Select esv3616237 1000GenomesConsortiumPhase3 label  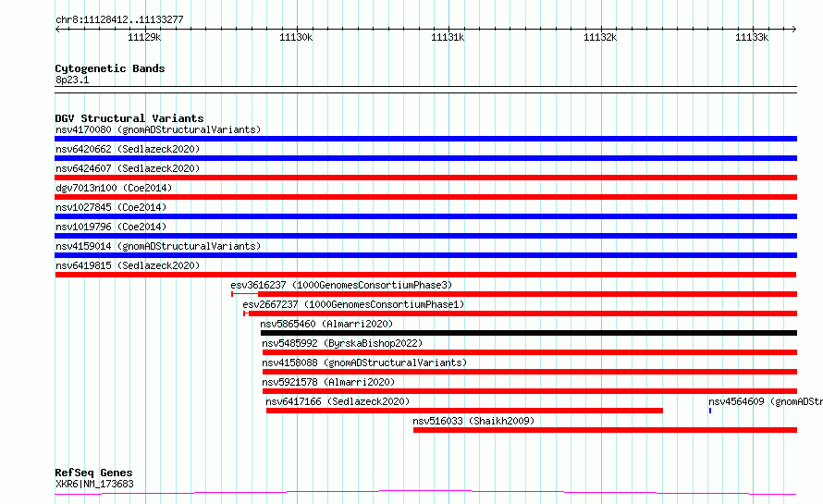(341, 285)
